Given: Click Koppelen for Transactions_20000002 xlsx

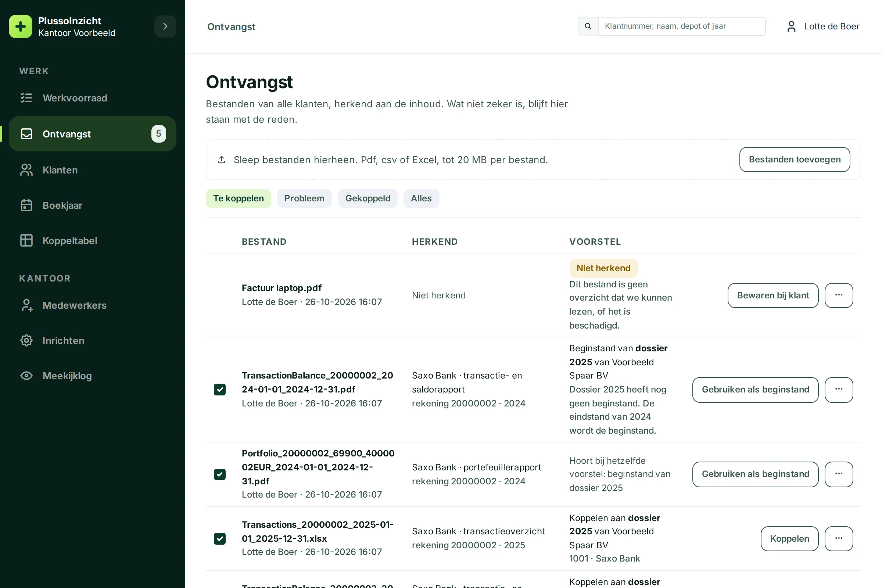Looking at the screenshot, I should coord(789,539).
